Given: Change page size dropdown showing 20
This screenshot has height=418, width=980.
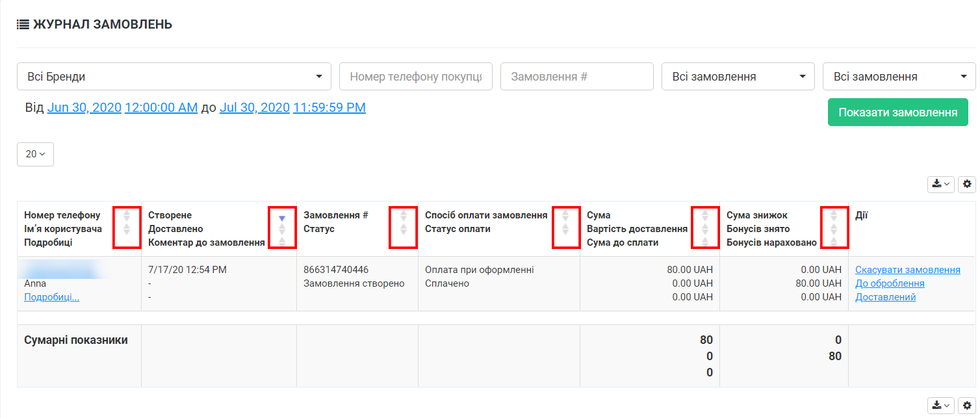Looking at the screenshot, I should [x=35, y=154].
